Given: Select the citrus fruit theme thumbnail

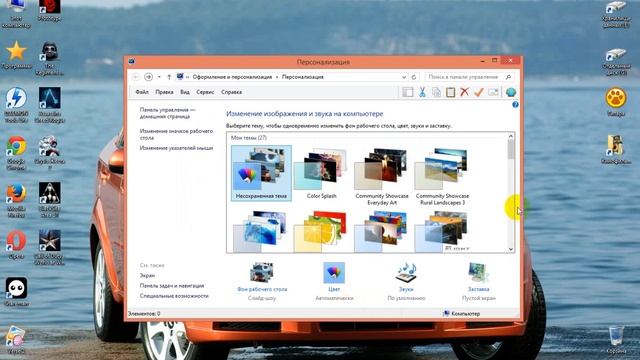Looking at the screenshot, I should 321,231.
